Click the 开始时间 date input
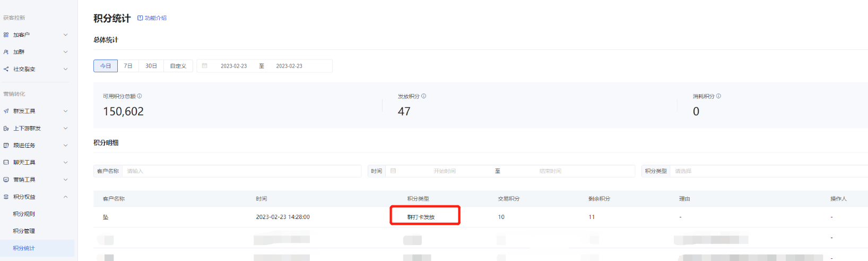The height and width of the screenshot is (261, 868). coord(445,171)
